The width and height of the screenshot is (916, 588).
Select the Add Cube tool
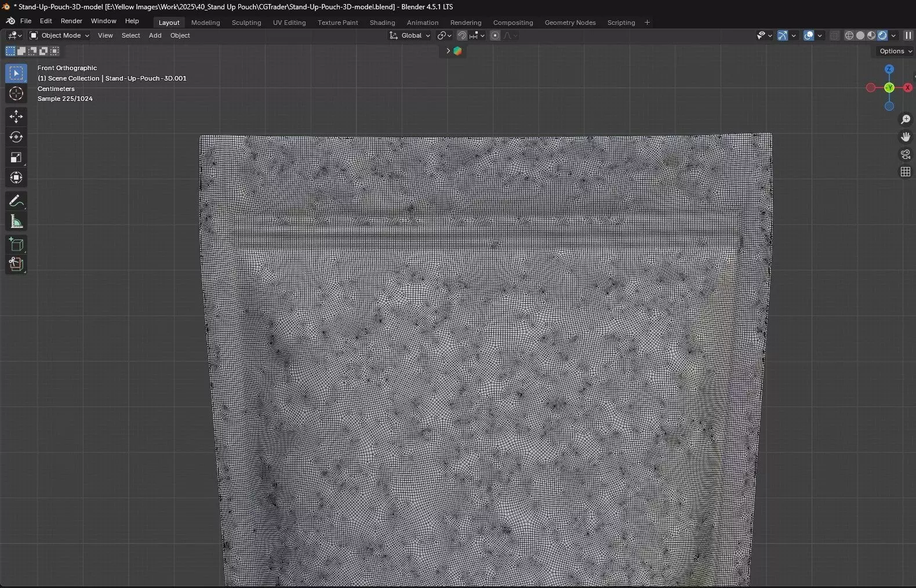(x=16, y=244)
